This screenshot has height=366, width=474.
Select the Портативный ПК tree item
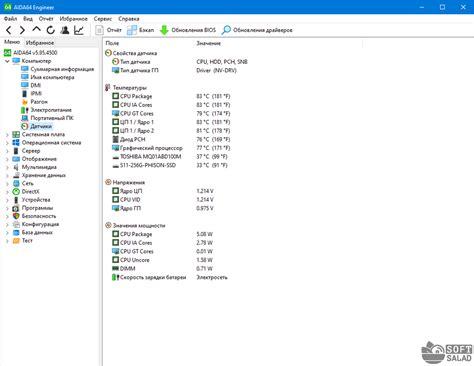(47, 118)
